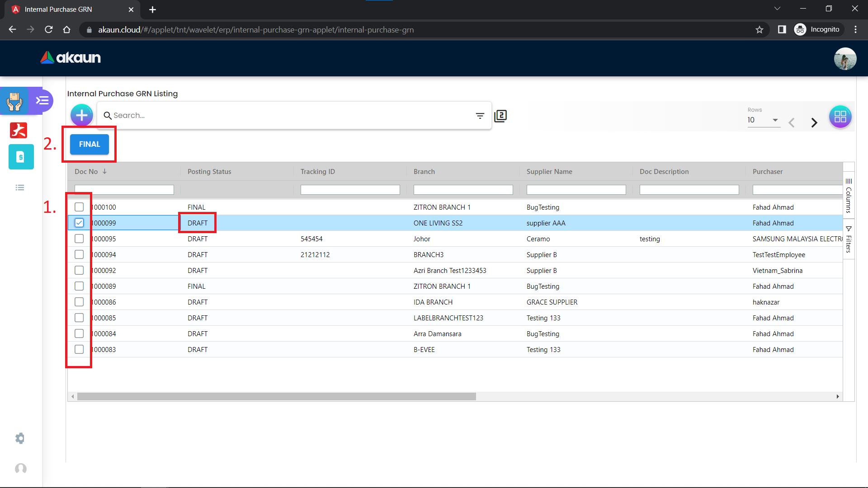Check the box for document 000100
The width and height of the screenshot is (868, 488).
tap(79, 207)
